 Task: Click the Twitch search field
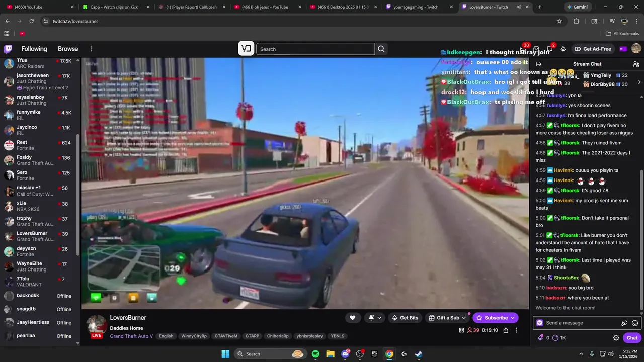tap(315, 49)
